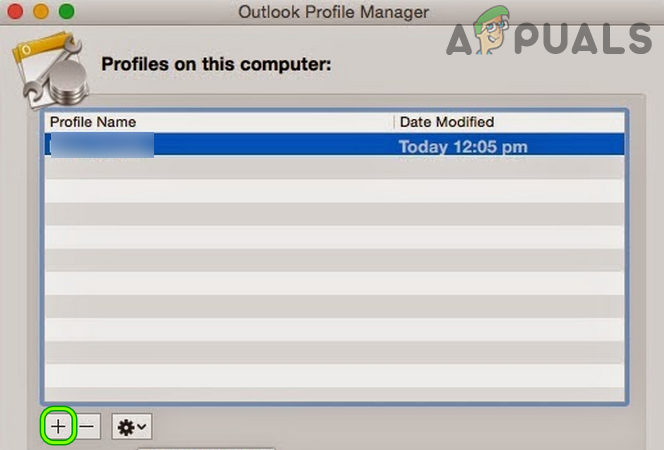The image size is (664, 450).
Task: Minimize the window with the yellow button
Action: (x=41, y=11)
